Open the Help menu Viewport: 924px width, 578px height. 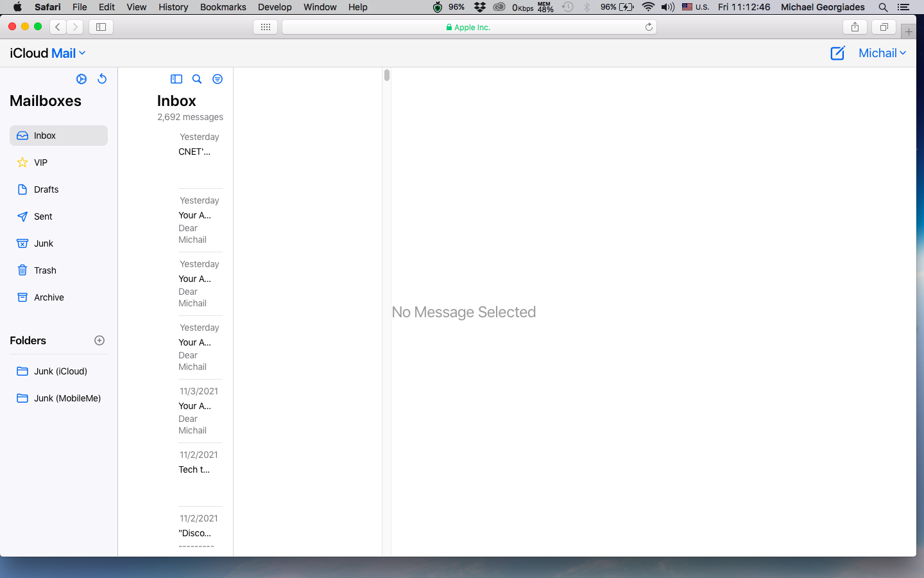[x=358, y=7]
